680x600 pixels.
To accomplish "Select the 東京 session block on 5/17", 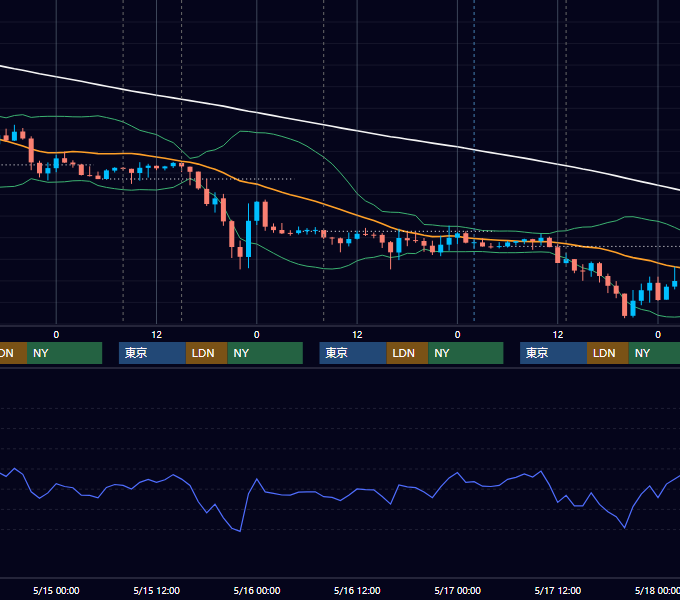I will pos(553,353).
